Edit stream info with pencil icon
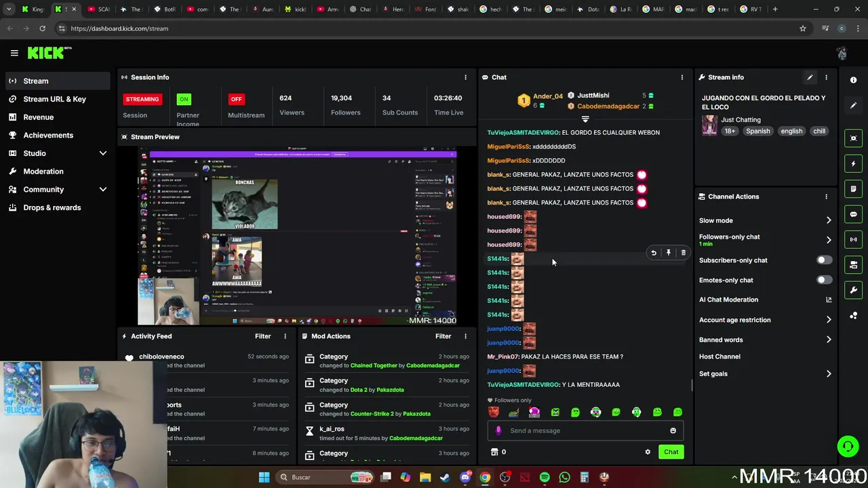868x488 pixels. [810, 77]
